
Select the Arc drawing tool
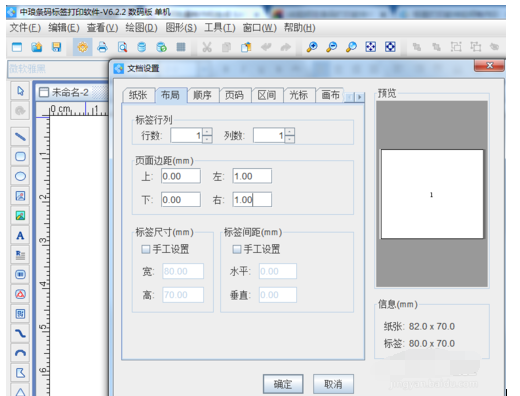pyautogui.click(x=20, y=353)
